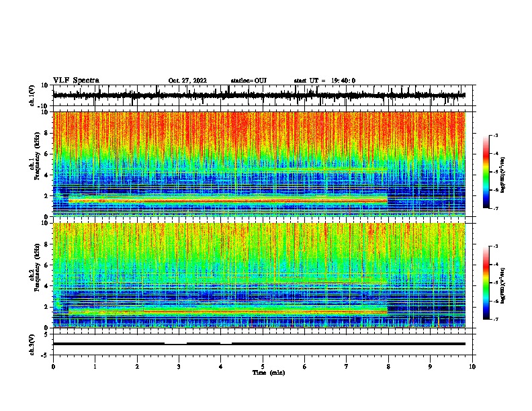Click the red 1.5 kHz band in ch.2 spectrogram
The height and width of the screenshot is (411, 532).
[228, 312]
